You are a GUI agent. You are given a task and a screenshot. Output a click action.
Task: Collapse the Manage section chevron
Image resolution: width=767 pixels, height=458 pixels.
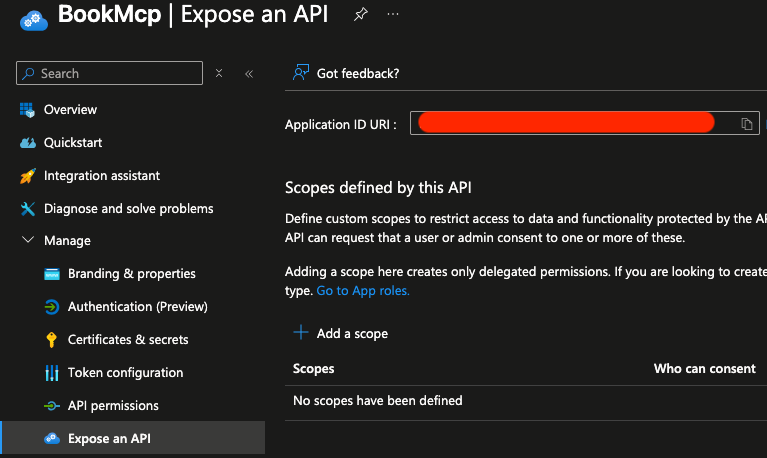click(x=28, y=240)
